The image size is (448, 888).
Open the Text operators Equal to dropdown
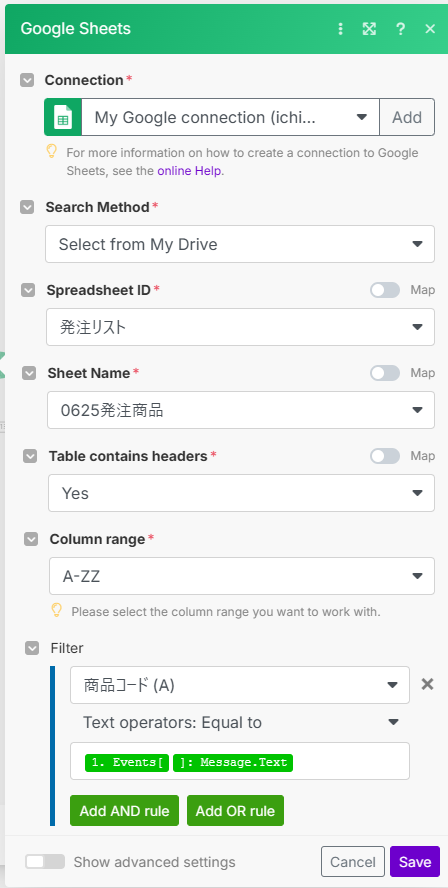click(x=240, y=722)
